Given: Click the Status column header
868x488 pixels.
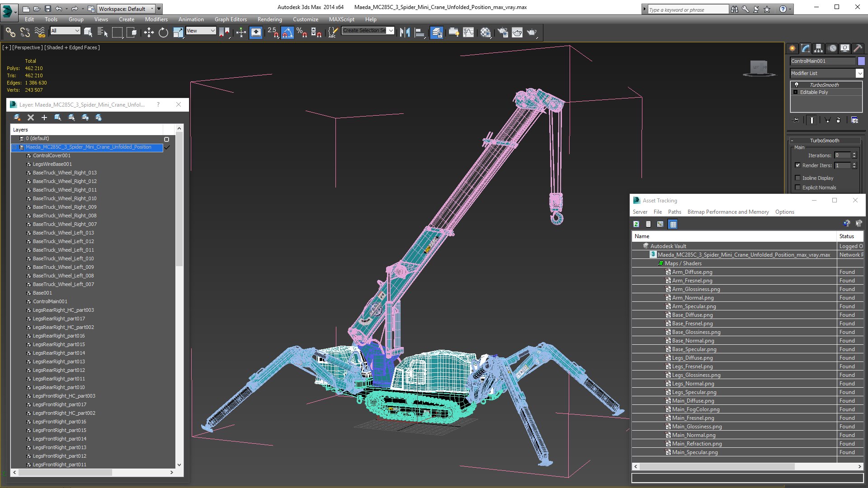Looking at the screenshot, I should (850, 236).
